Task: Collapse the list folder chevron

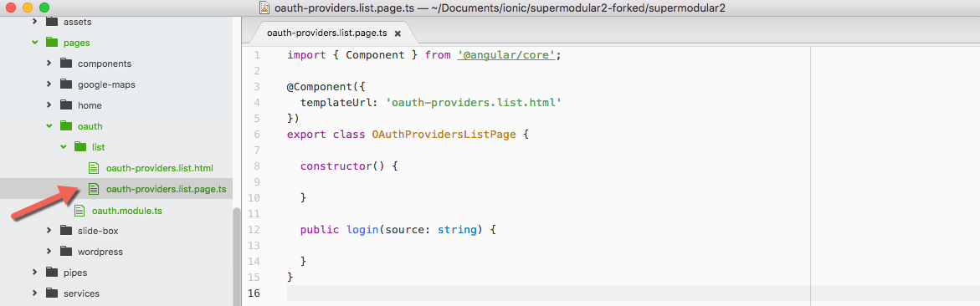Action: (x=63, y=147)
